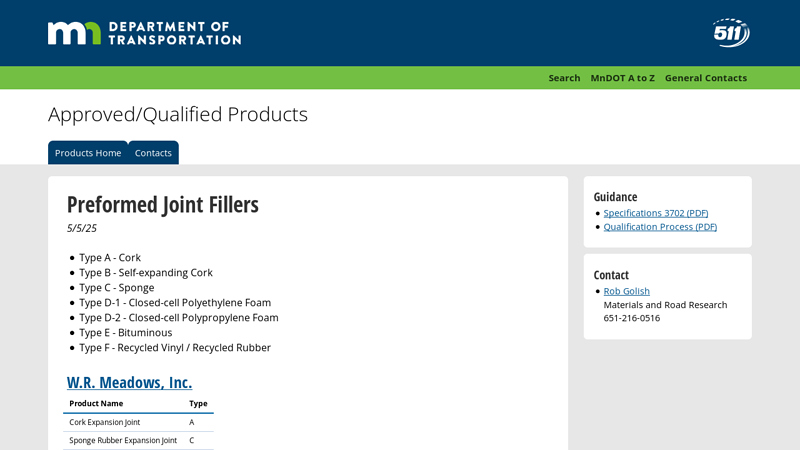Open Qualification Process (PDF) link

coord(660,227)
